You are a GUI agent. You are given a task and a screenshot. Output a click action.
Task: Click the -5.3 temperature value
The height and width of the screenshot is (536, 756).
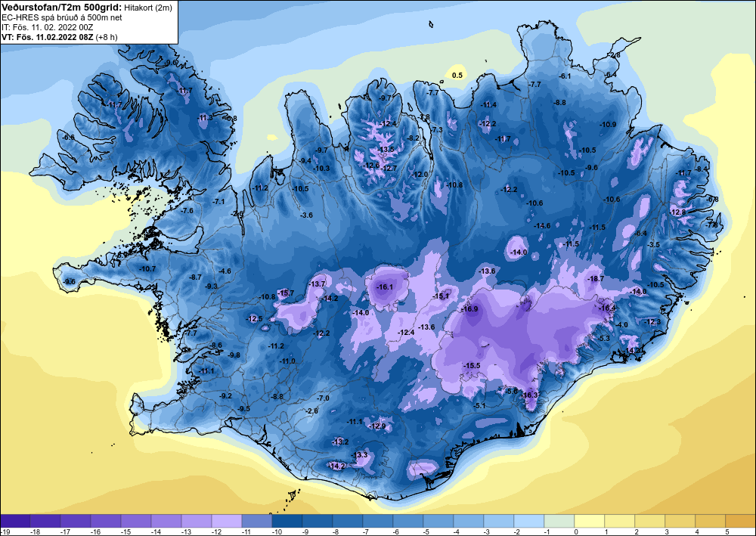604,339
